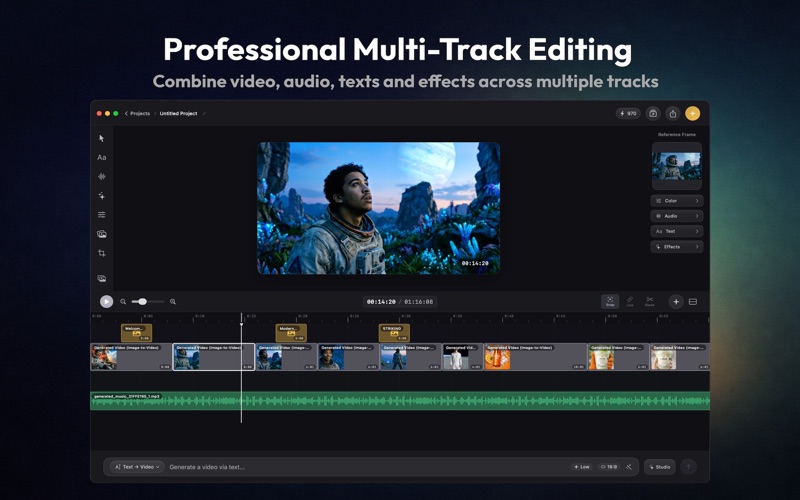The height and width of the screenshot is (500, 800).
Task: Go back to Projects
Action: coord(137,113)
